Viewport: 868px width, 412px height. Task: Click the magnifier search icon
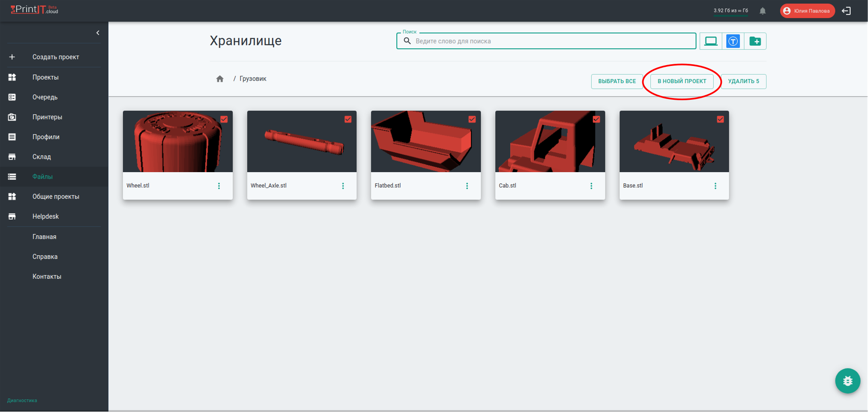coord(407,41)
